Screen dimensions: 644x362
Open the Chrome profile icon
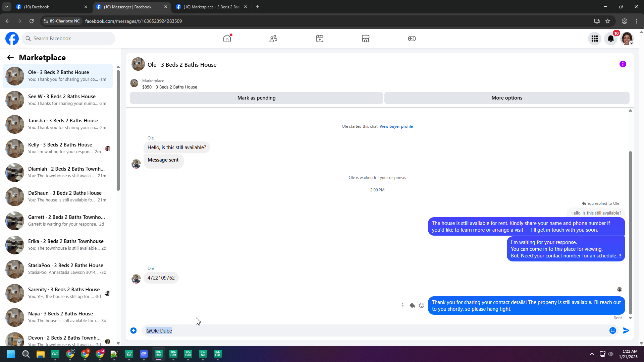pos(625,21)
